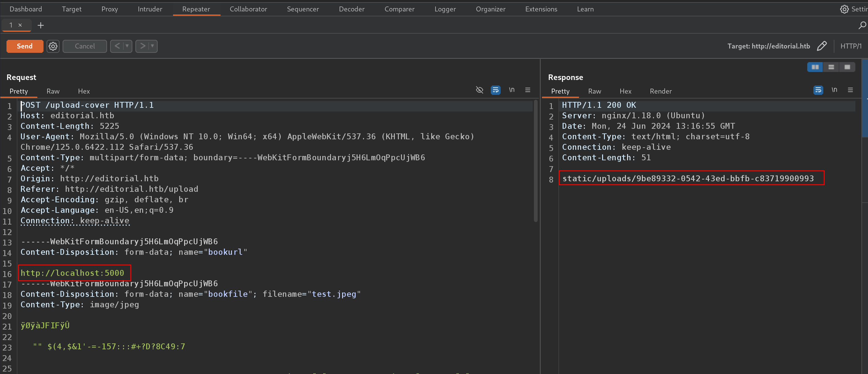Screen dimensions: 868x374
Task: Open request settings gear next to Send
Action: [x=53, y=46]
